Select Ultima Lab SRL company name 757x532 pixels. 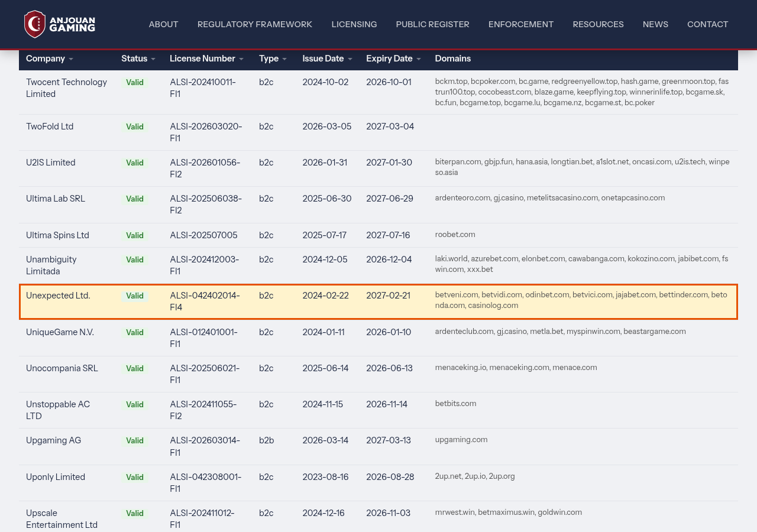click(x=56, y=199)
